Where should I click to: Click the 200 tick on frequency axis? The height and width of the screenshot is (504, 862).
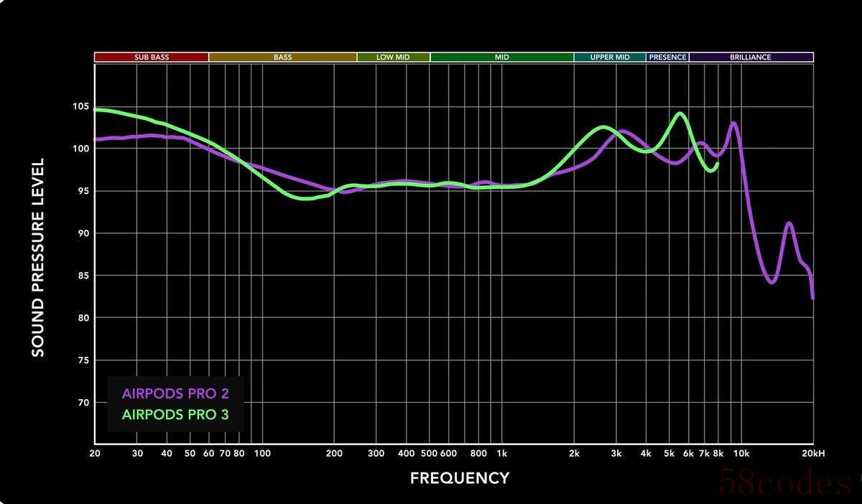[x=333, y=454]
